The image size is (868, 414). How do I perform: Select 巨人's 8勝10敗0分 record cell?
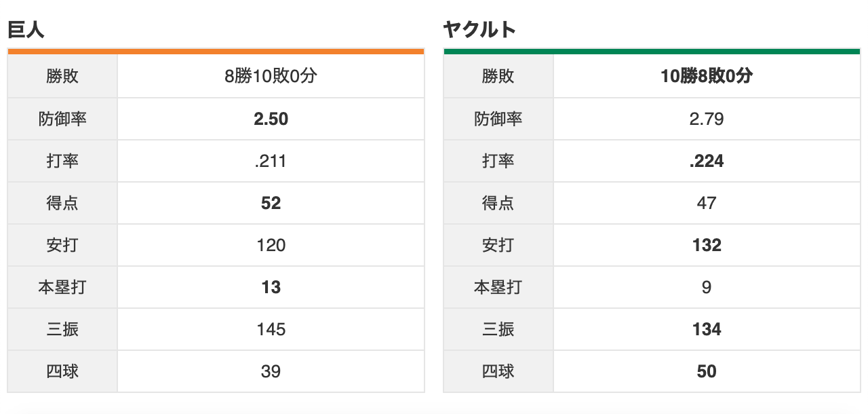271,77
